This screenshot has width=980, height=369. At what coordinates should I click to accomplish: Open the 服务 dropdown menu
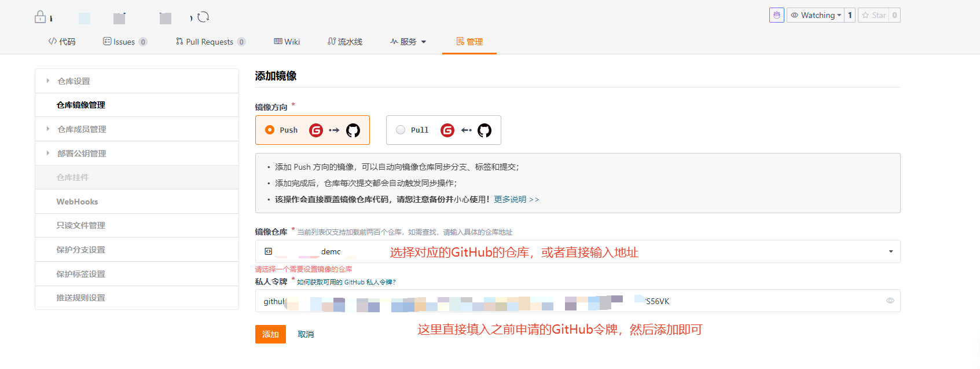408,42
